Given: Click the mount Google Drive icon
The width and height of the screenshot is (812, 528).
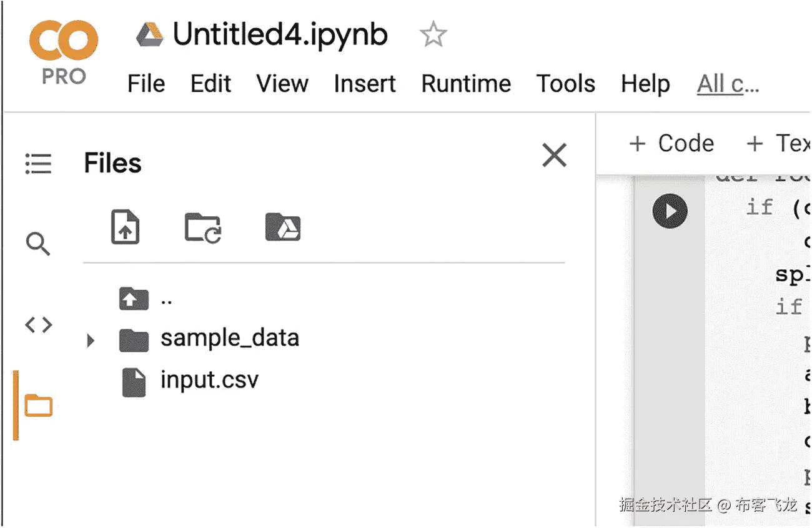Looking at the screenshot, I should [282, 227].
